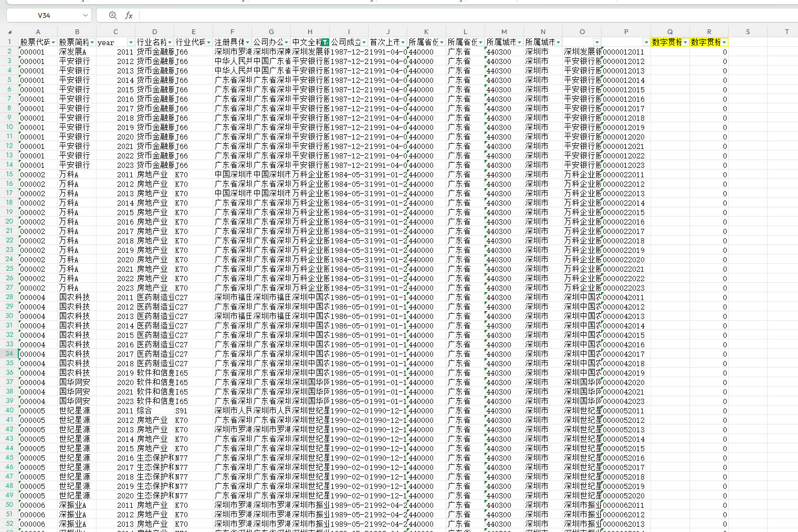
Task: Click cell A28 showing 000004
Action: pos(38,297)
